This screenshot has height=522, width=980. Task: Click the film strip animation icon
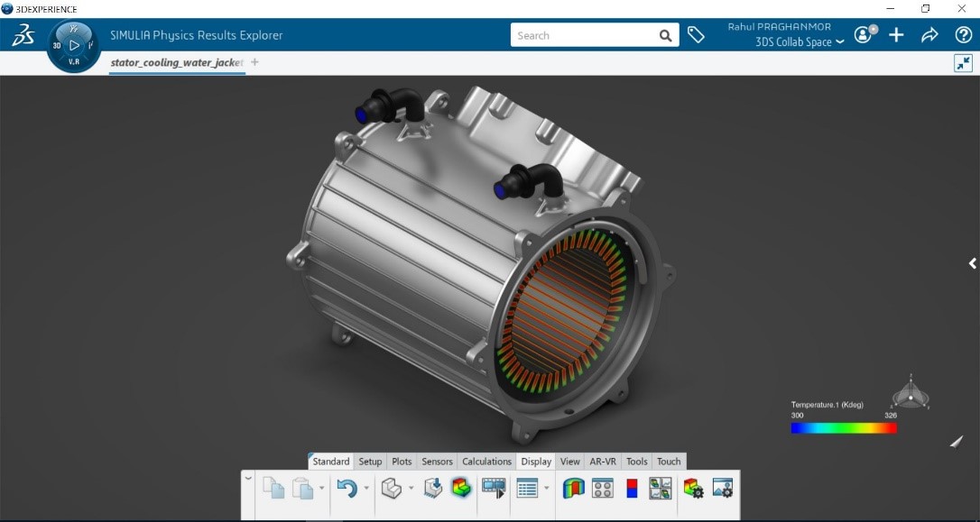pyautogui.click(x=494, y=488)
